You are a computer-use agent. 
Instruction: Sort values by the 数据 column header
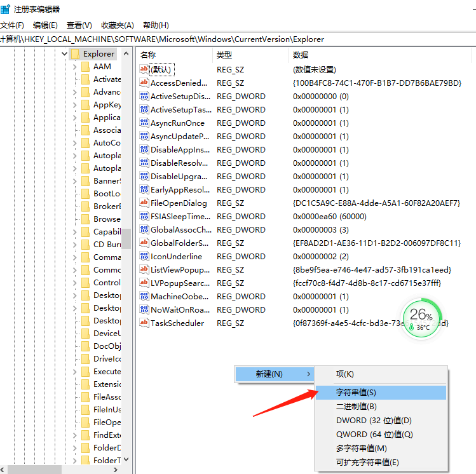click(381, 55)
